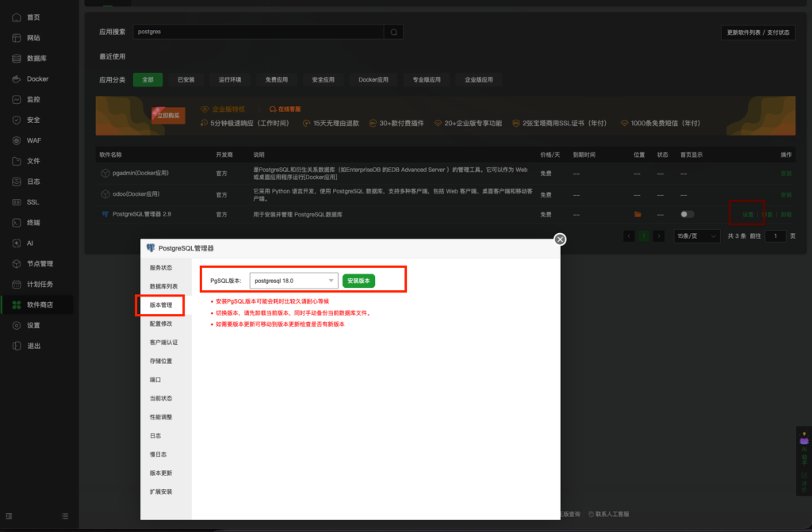
Task: Open WAF section in sidebar
Action: 33,140
